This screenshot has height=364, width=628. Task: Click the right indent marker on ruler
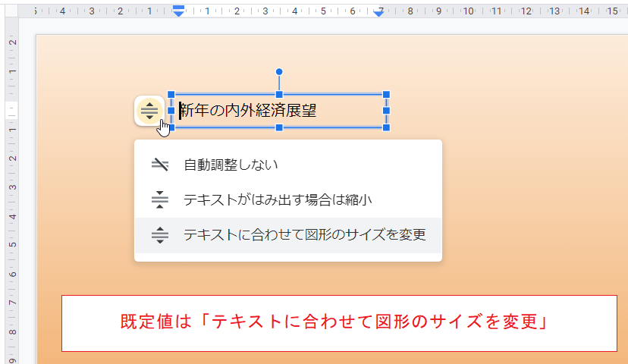378,13
